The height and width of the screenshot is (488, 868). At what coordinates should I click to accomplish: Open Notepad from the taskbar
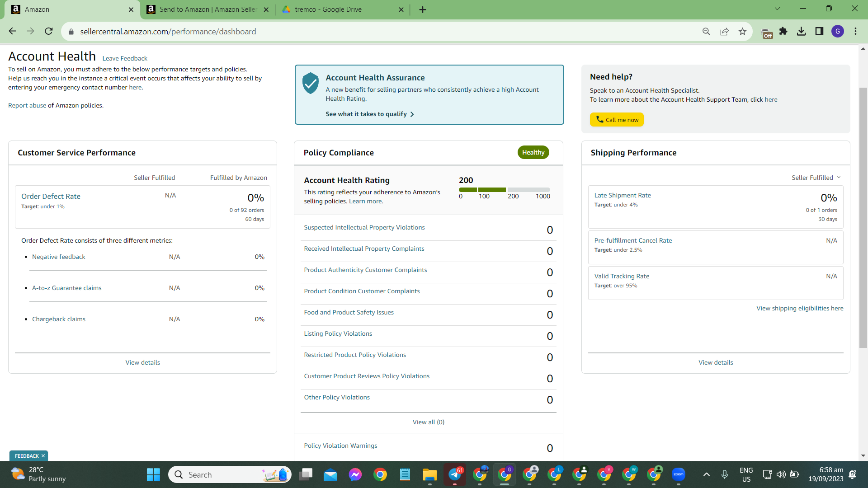tap(405, 474)
